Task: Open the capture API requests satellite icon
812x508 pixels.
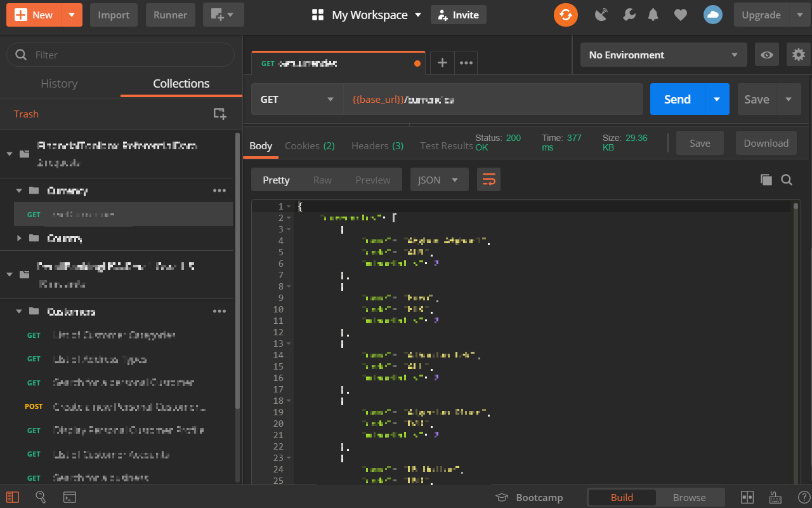Action: pyautogui.click(x=601, y=15)
